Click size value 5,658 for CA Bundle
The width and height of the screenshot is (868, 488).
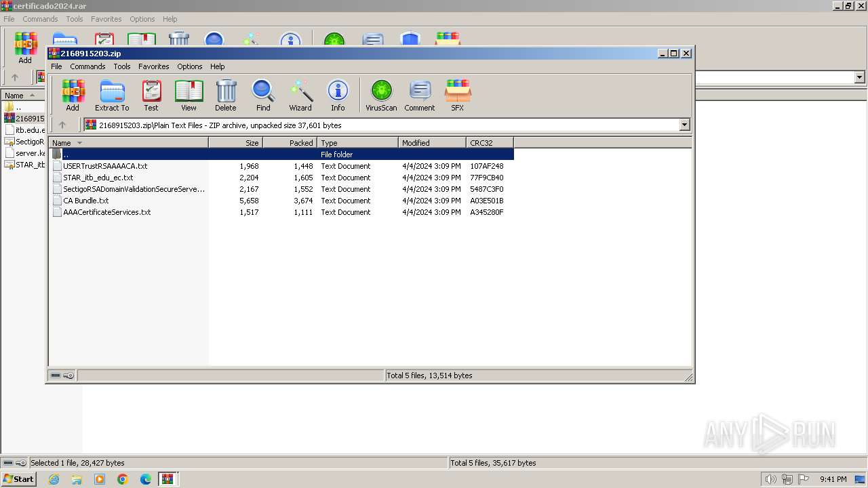coord(249,201)
